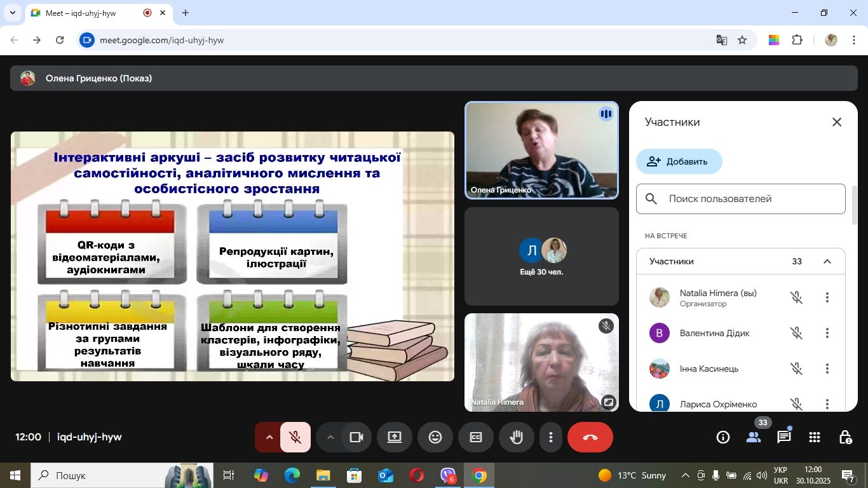This screenshot has height=488, width=868.
Task: Click the raise hand icon
Action: click(x=516, y=437)
